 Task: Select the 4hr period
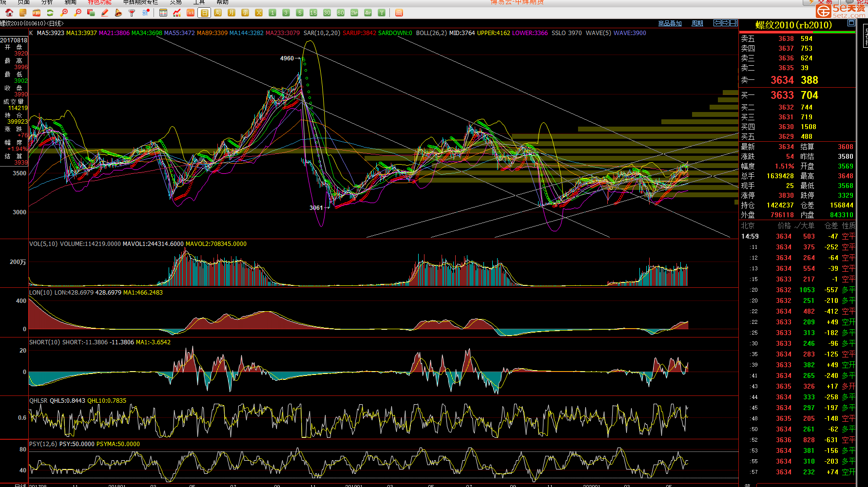pos(368,13)
